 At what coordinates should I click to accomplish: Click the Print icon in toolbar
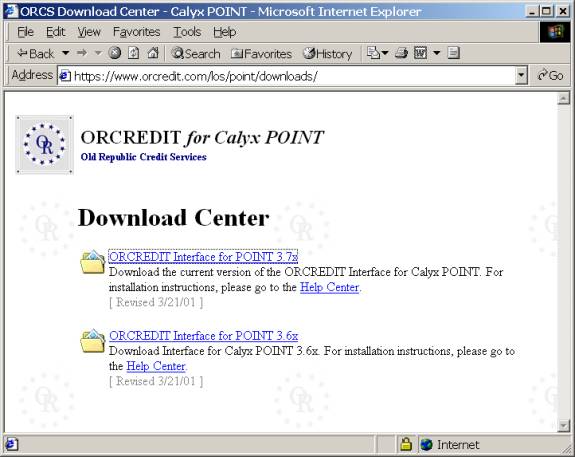[402, 53]
